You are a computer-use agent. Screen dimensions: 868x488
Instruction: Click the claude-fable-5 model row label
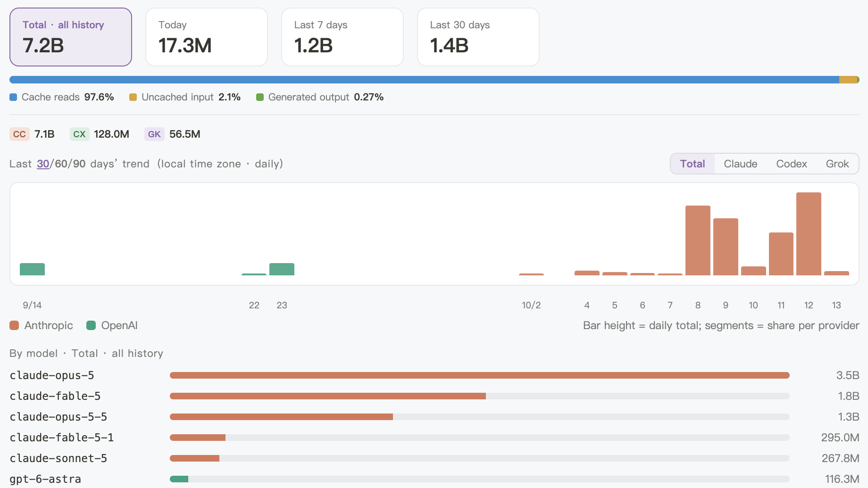point(55,396)
